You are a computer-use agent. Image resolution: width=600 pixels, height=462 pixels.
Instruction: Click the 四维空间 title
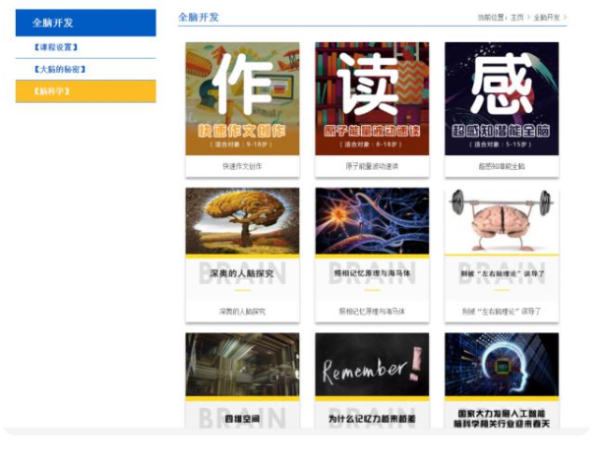click(242, 419)
